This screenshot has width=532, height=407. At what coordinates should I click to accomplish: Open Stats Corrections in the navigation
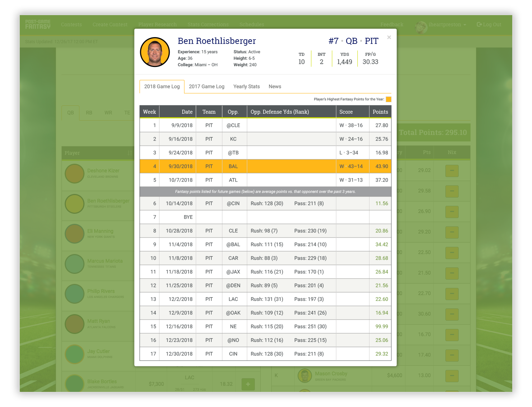click(x=208, y=24)
